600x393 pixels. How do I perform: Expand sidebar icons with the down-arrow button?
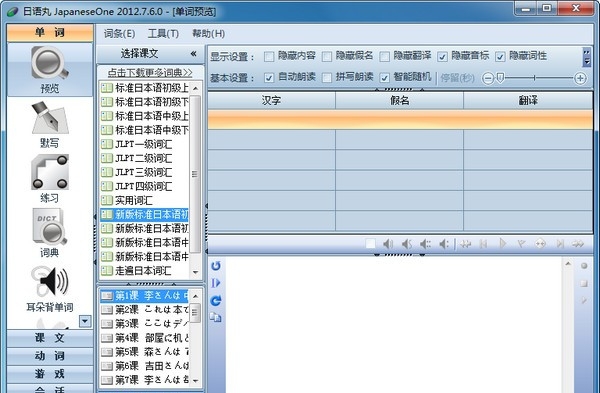(x=85, y=321)
